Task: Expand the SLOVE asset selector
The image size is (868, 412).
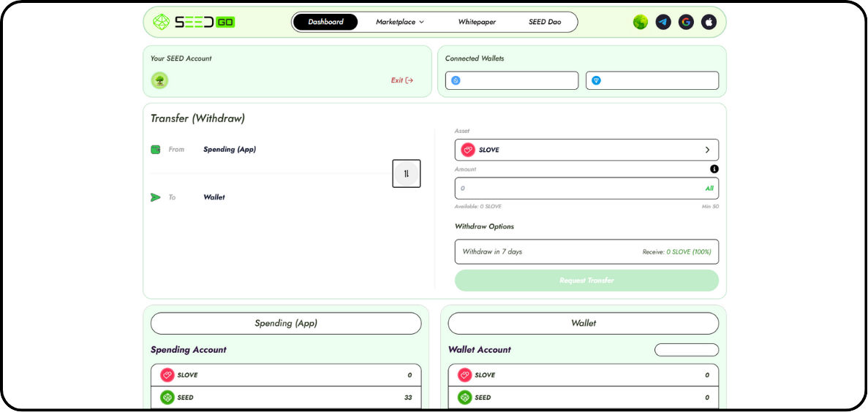Action: click(x=586, y=150)
